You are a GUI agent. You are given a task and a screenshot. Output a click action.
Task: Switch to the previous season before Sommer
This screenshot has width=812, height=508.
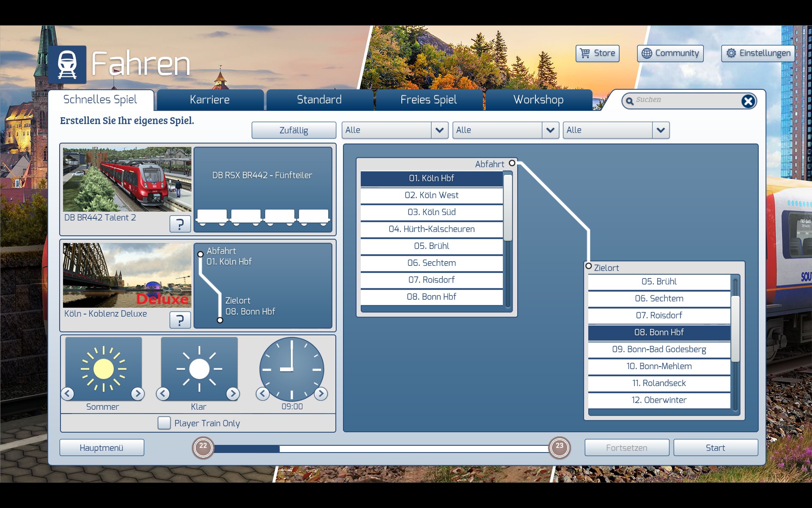pos(68,394)
